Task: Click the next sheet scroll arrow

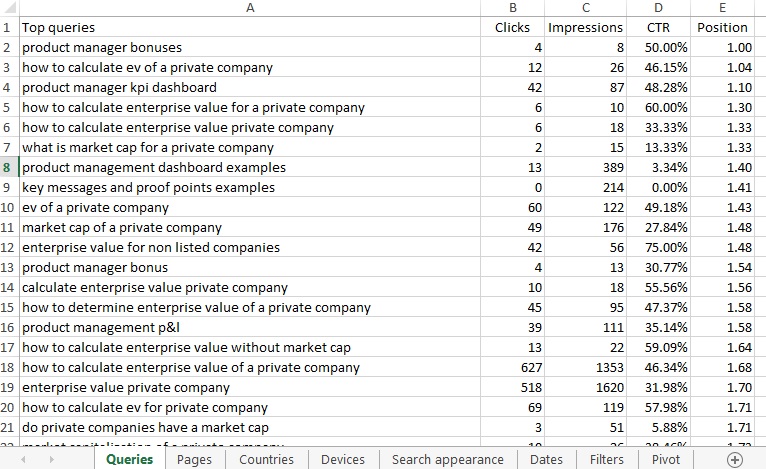Action: pyautogui.click(x=76, y=459)
